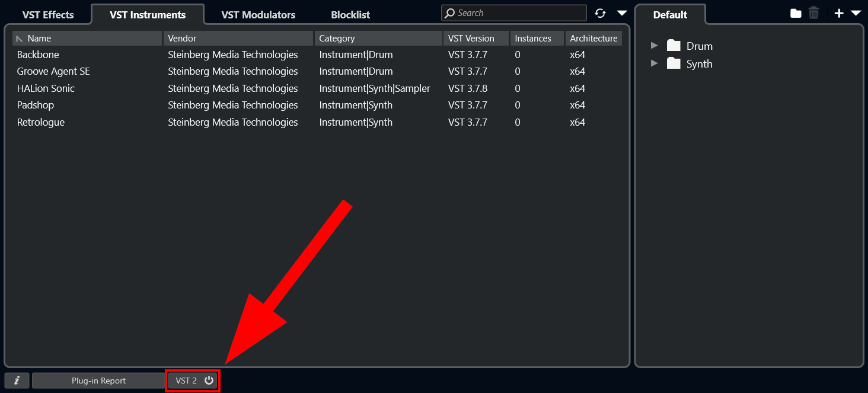Delete the selected collection item
This screenshot has height=393, width=868.
813,12
